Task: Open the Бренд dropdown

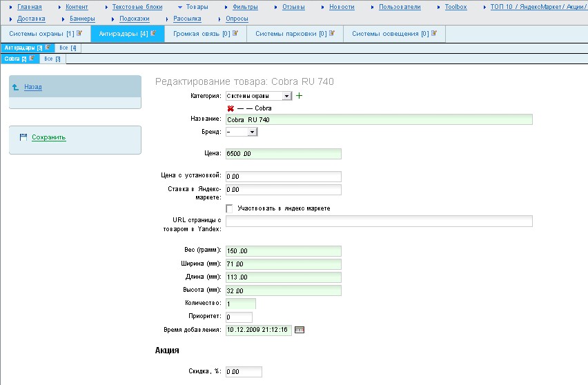Action: pos(242,132)
